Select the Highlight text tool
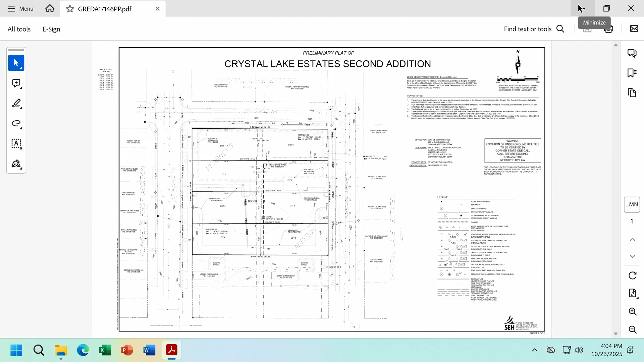 pyautogui.click(x=16, y=103)
